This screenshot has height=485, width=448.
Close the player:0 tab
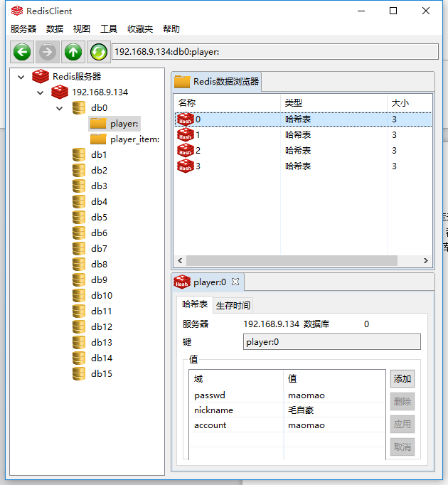235,282
